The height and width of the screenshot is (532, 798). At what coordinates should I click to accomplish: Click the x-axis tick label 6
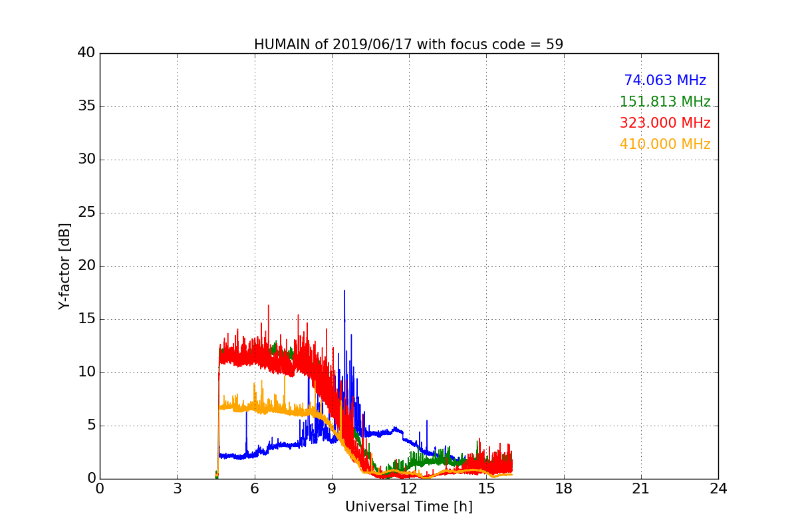255,489
